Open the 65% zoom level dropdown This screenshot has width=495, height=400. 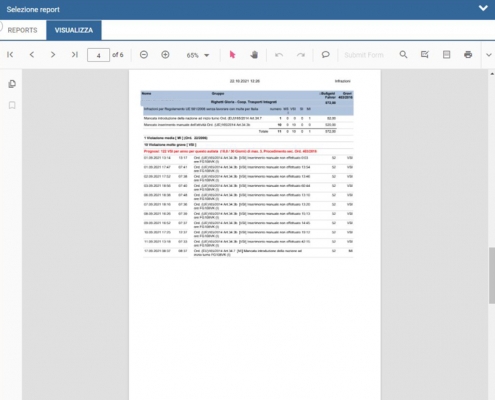pos(198,55)
